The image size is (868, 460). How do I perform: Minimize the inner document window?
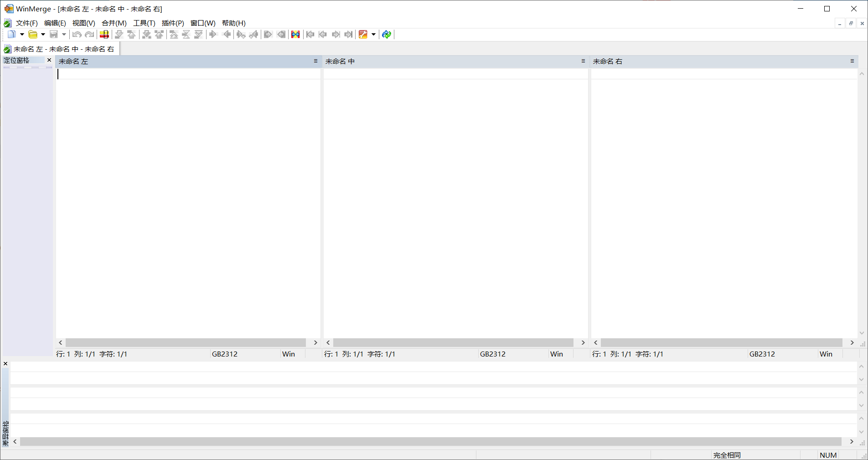pyautogui.click(x=840, y=23)
